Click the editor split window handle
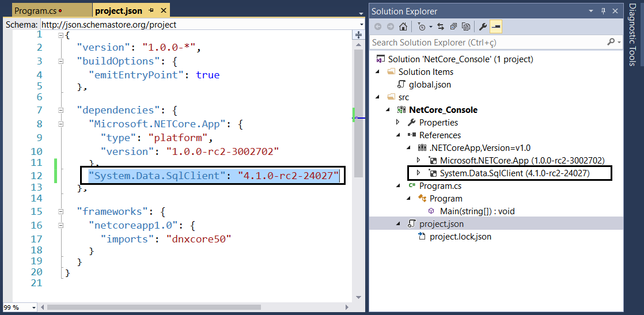Screen dimensions: 644x315 pos(358,35)
